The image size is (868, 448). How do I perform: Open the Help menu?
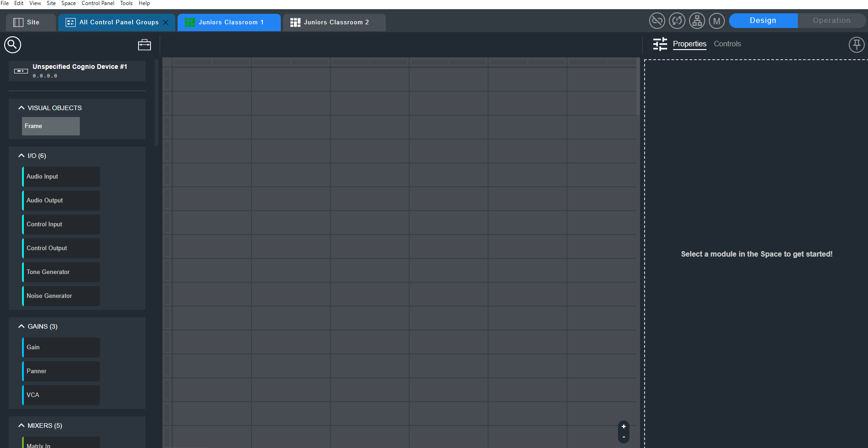coord(144,3)
